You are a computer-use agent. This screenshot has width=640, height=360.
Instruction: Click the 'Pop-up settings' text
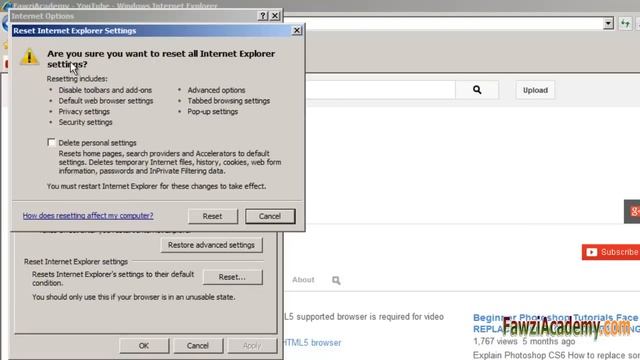click(x=213, y=111)
